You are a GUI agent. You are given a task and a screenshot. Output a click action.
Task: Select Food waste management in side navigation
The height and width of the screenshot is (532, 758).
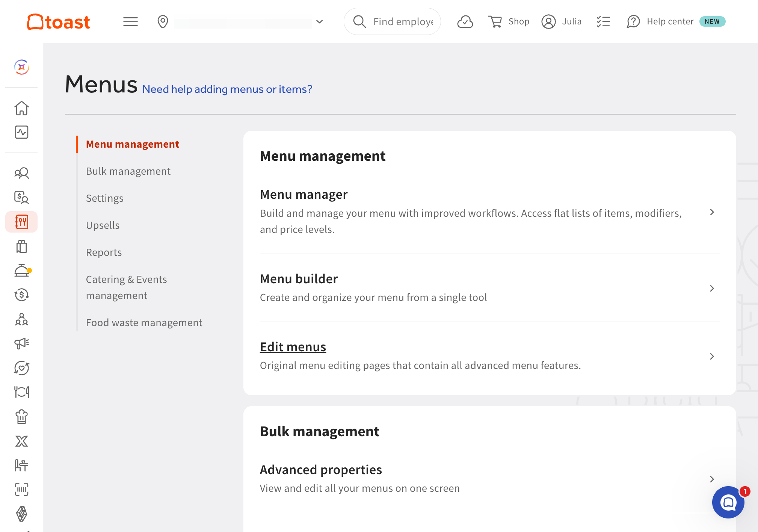(x=144, y=323)
